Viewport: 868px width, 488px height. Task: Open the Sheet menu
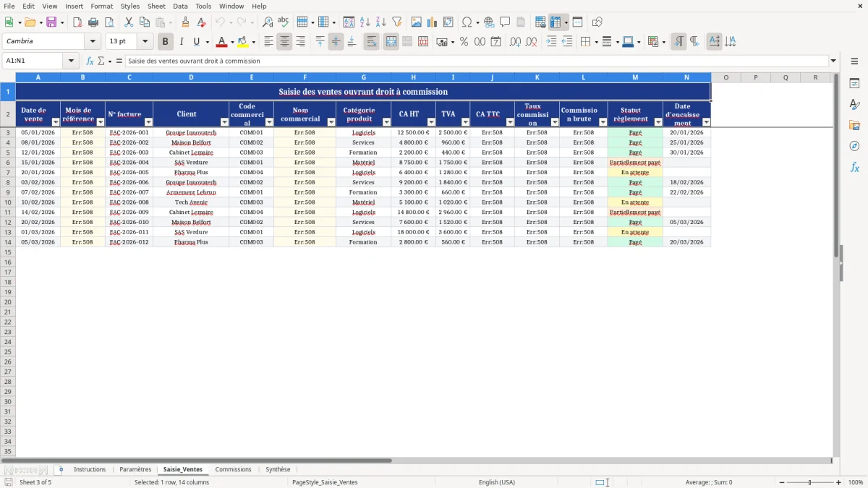point(156,6)
